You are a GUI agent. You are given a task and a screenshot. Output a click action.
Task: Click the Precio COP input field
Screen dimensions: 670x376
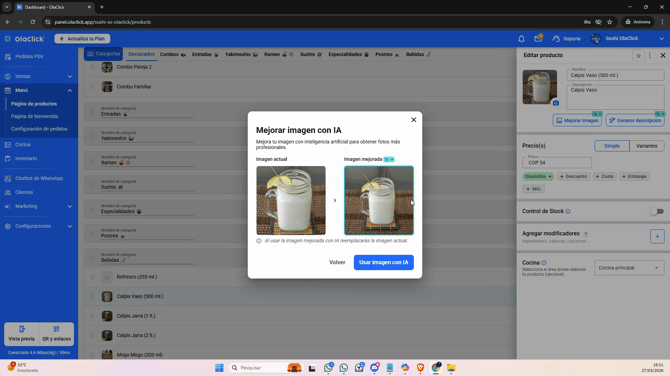(x=557, y=162)
